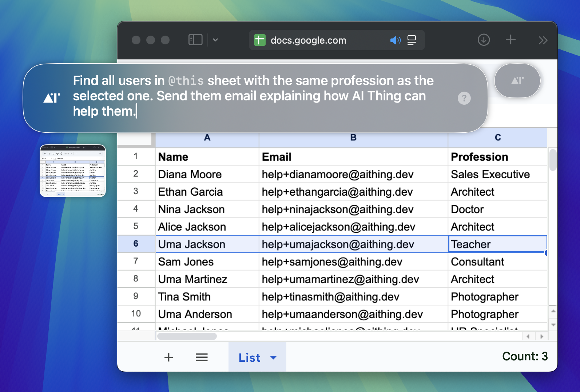Select row 6 header number
580x392 pixels.
point(136,244)
